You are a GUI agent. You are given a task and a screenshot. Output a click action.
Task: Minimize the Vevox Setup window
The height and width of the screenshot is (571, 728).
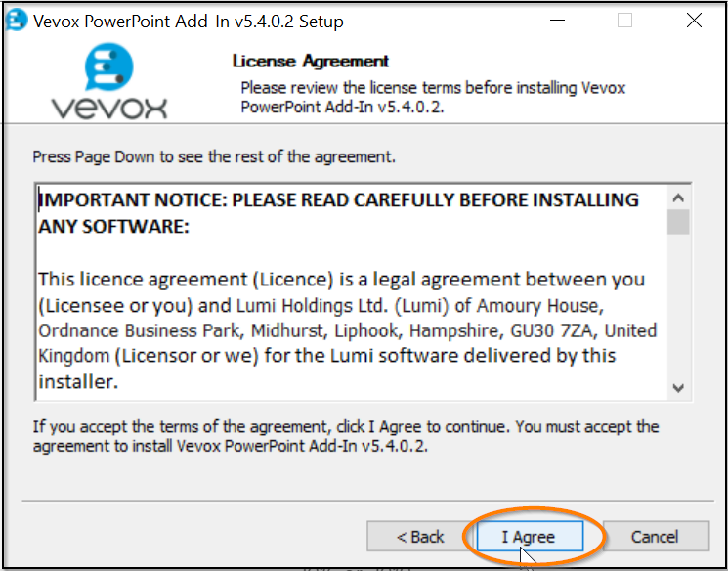(557, 21)
